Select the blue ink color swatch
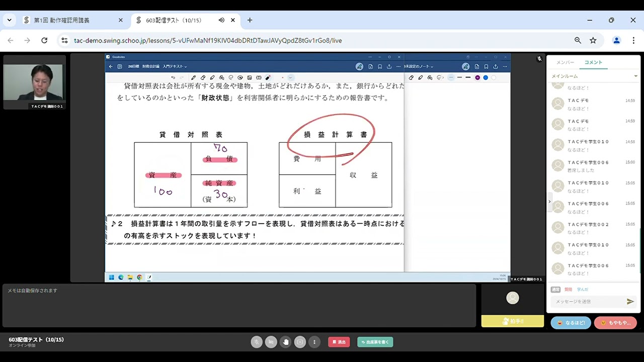This screenshot has width=644, height=362. pos(486,77)
